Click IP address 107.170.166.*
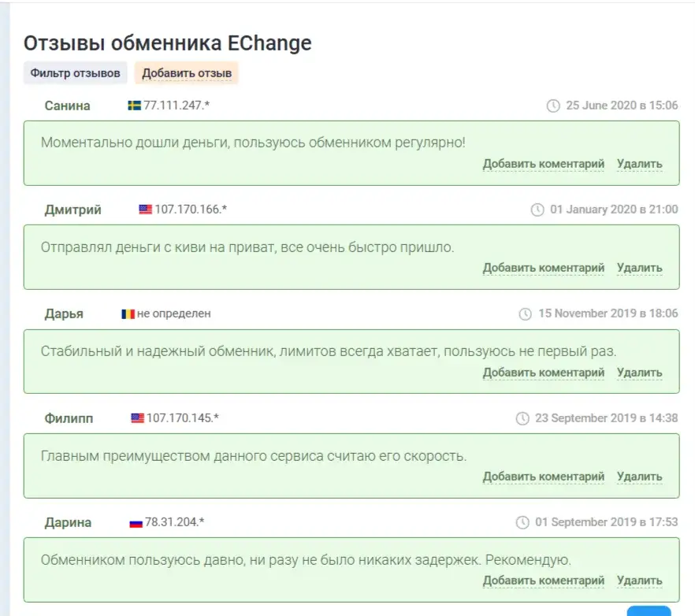 pyautogui.click(x=191, y=210)
